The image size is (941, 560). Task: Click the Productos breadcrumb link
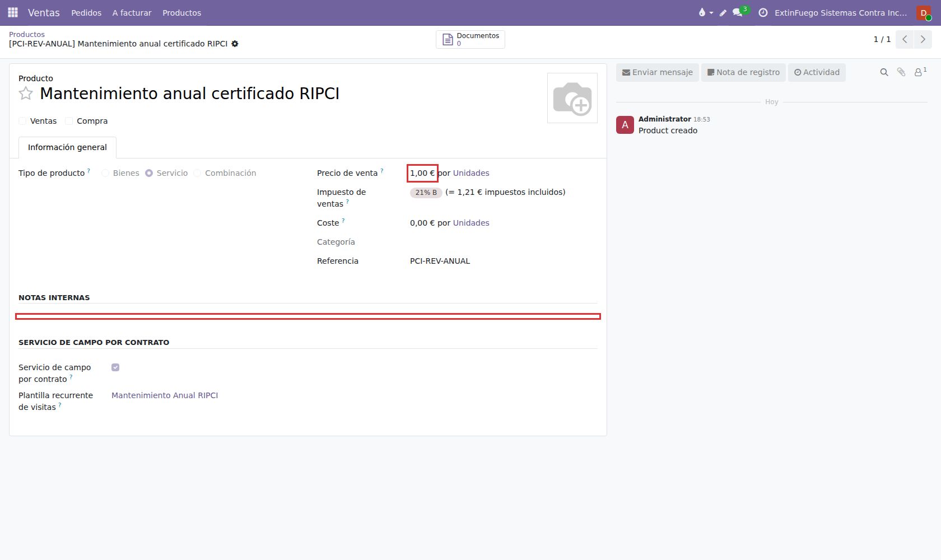(x=27, y=34)
